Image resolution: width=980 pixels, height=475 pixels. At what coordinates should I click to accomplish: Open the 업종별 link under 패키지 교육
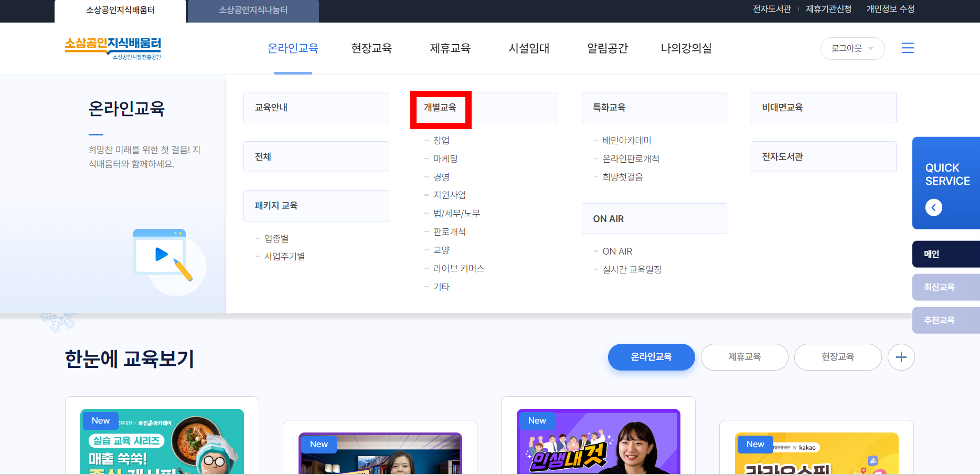pyautogui.click(x=276, y=238)
